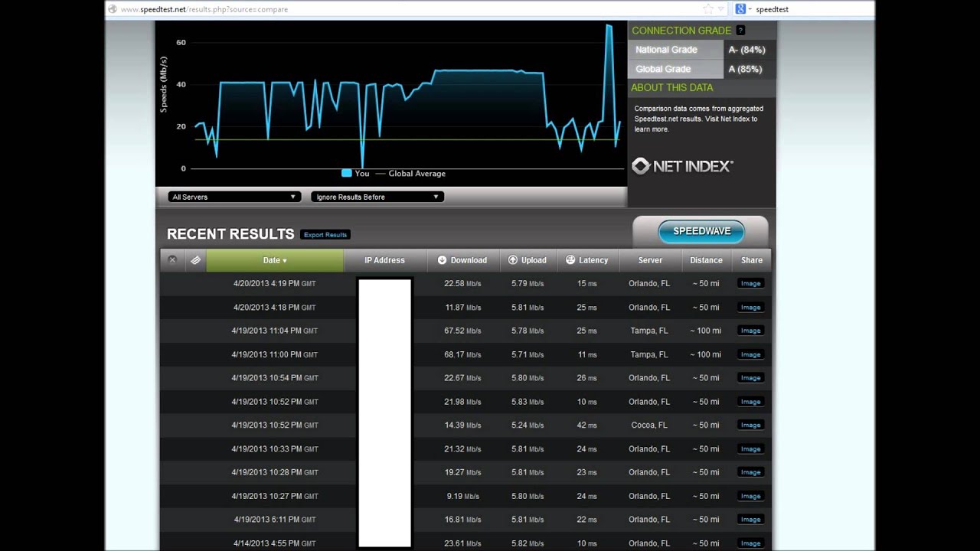Click the Export Results button

tap(325, 235)
